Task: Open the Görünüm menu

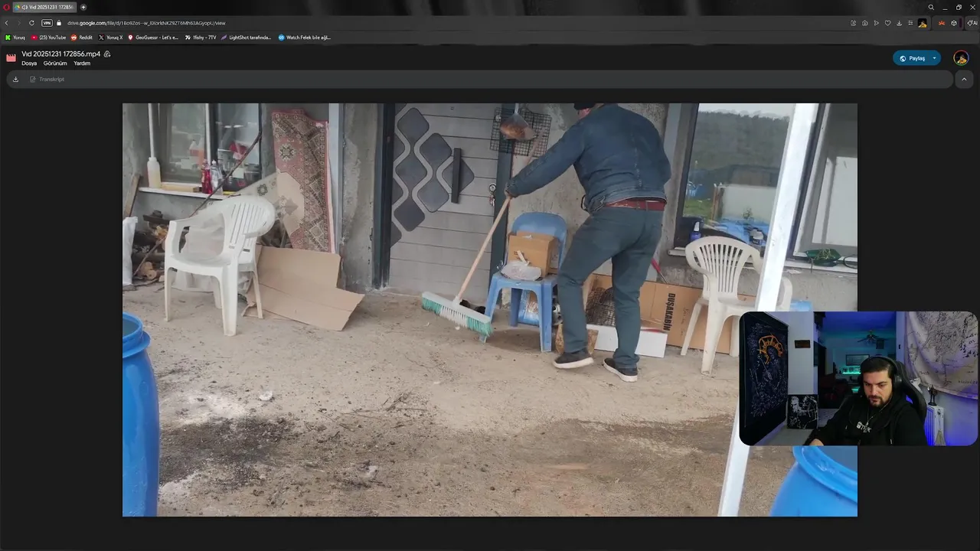Action: coord(55,64)
